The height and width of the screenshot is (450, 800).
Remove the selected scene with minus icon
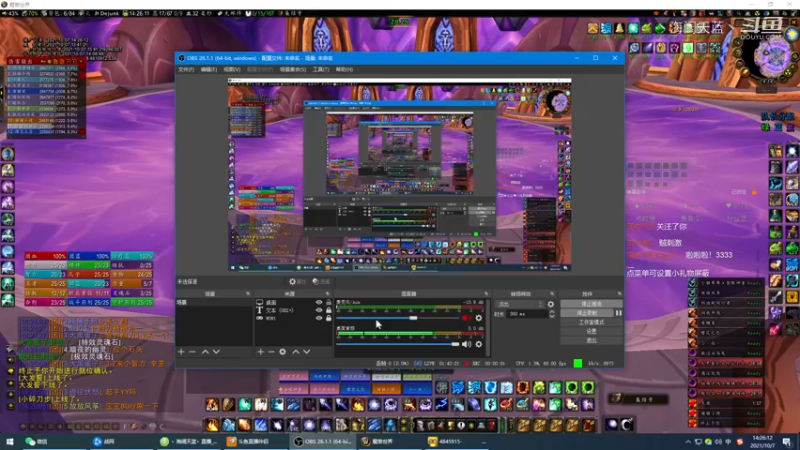(192, 352)
